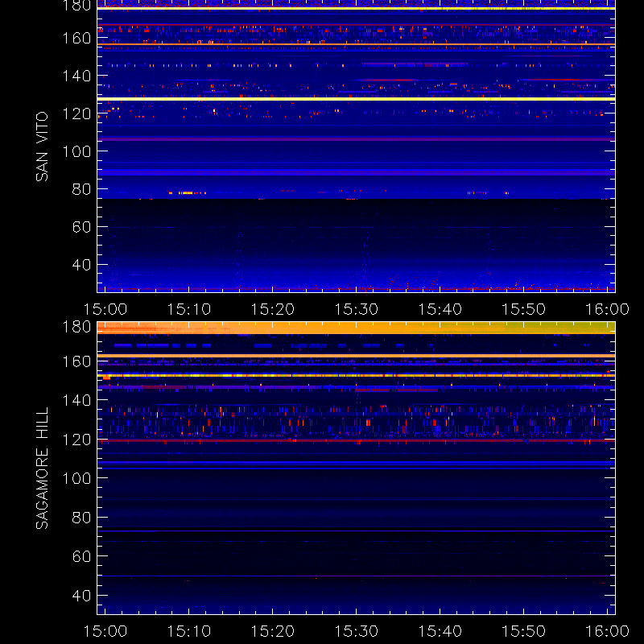Select the 140 tick label on San Vito plot
This screenshot has width=644, height=644.
point(76,76)
